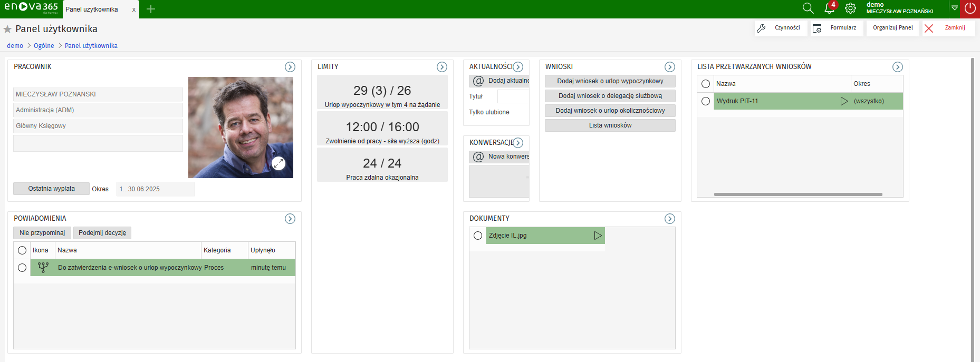Mark Panel użytkownika as favorite star
Screen dimensions: 980x362
[x=7, y=30]
